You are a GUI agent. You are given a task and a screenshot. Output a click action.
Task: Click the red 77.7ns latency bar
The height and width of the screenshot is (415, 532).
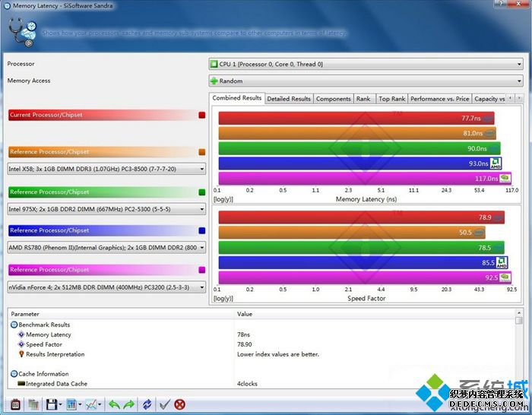pyautogui.click(x=356, y=118)
